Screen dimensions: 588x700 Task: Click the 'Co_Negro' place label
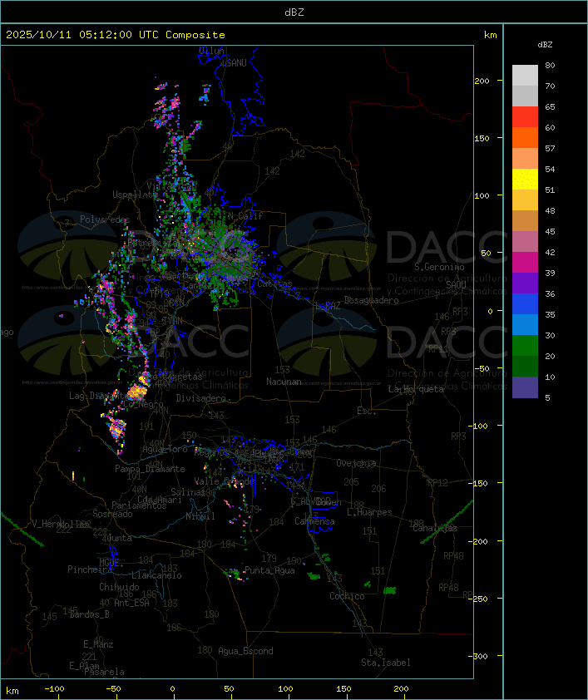[x=143, y=404]
